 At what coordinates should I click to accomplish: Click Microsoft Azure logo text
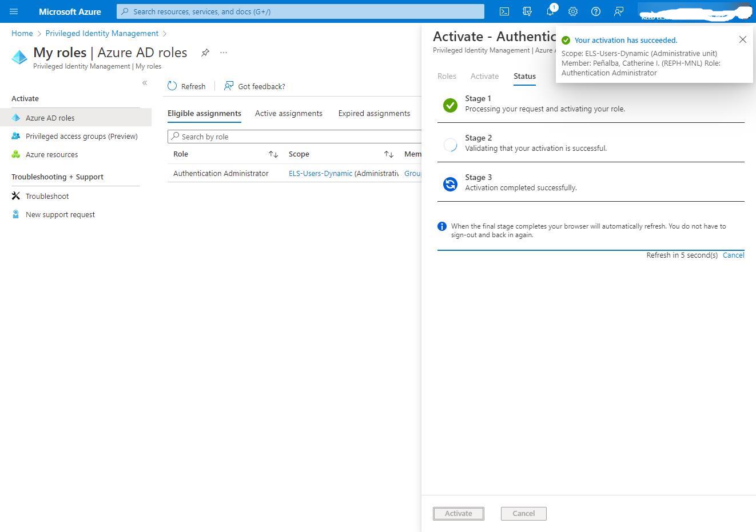(x=70, y=11)
